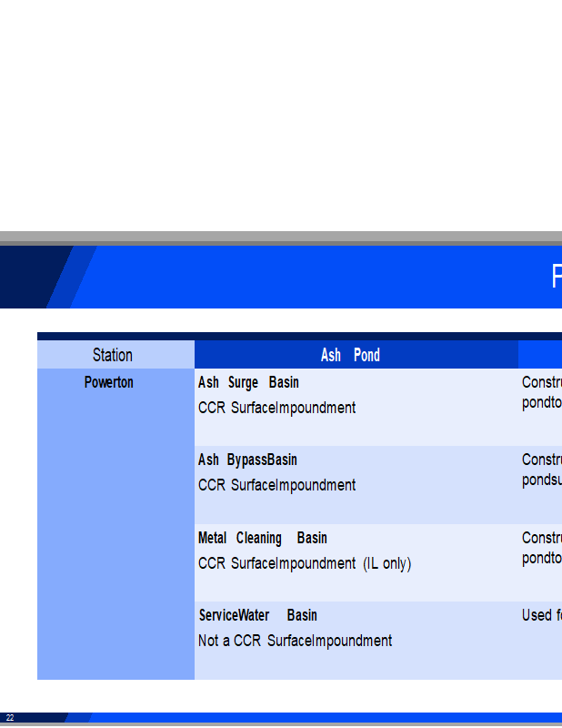Image resolution: width=562 pixels, height=728 pixels.
Task: Click the partially visible slide title letter
Action: click(x=556, y=277)
